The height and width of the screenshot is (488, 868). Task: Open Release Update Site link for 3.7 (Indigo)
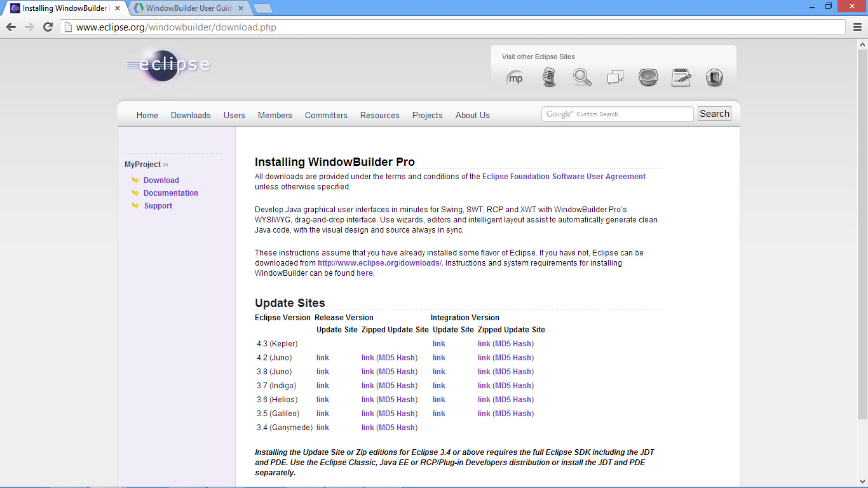(x=323, y=386)
